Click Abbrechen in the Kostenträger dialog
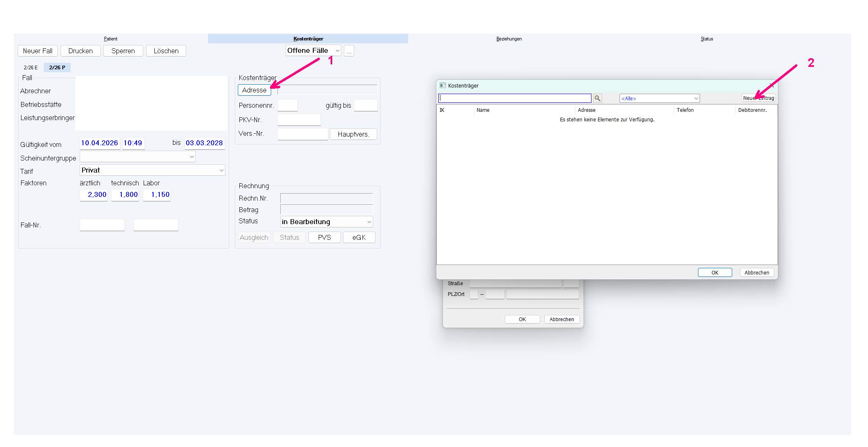868x447 pixels. [x=757, y=272]
